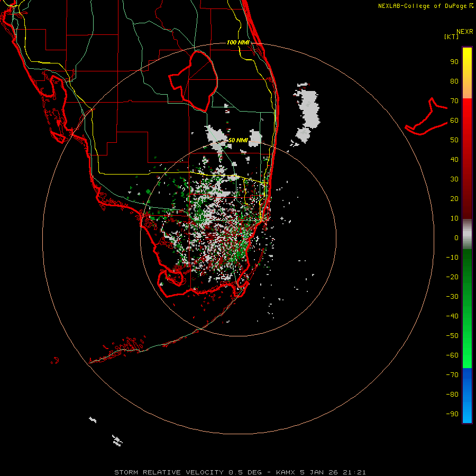The height and width of the screenshot is (476, 476).
Task: Select the positive 70 scale value
Action: pos(454,101)
